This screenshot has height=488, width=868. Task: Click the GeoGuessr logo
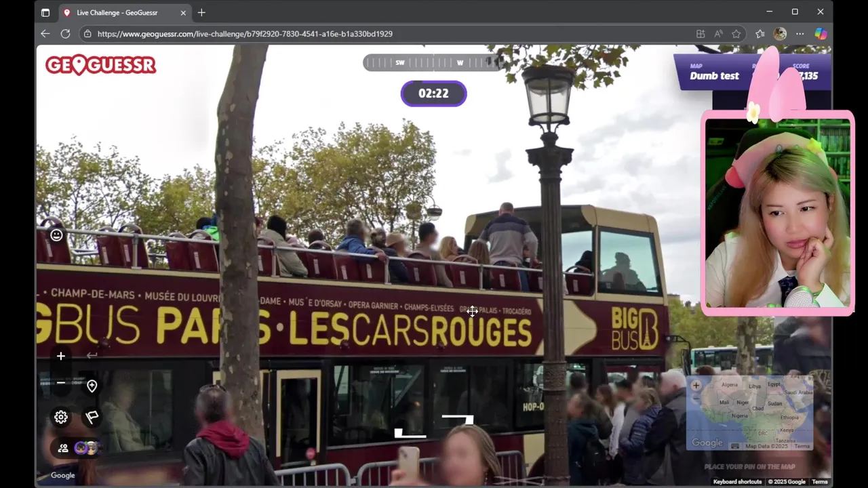coord(101,65)
